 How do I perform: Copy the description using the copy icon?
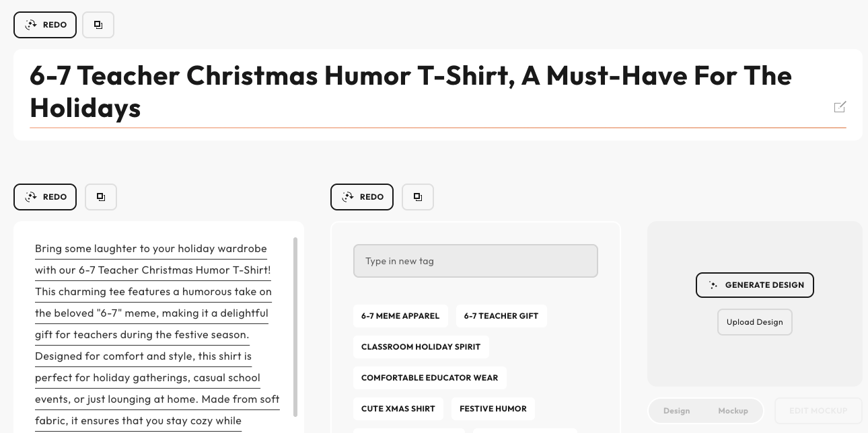click(101, 197)
